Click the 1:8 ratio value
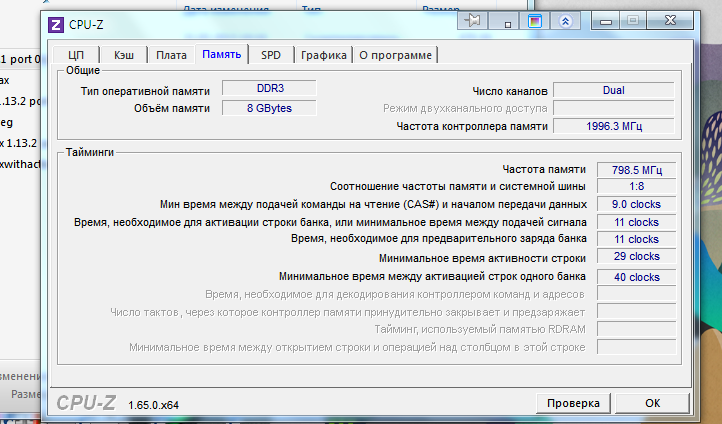This screenshot has width=722, height=424. (636, 186)
